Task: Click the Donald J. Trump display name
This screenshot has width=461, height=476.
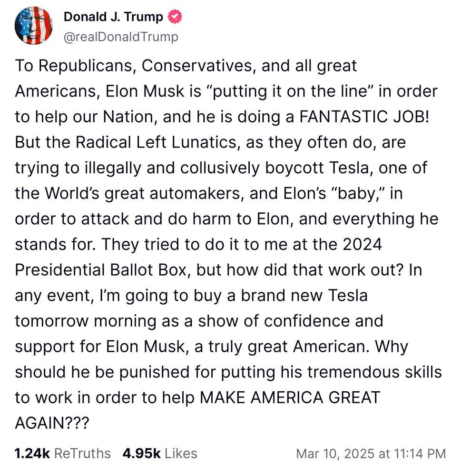Action: [113, 18]
